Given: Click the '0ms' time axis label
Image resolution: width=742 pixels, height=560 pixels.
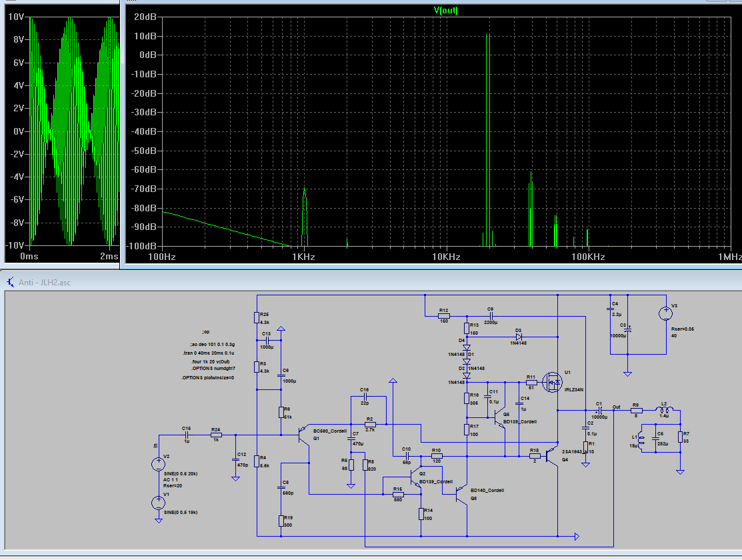Looking at the screenshot, I should coord(29,256).
